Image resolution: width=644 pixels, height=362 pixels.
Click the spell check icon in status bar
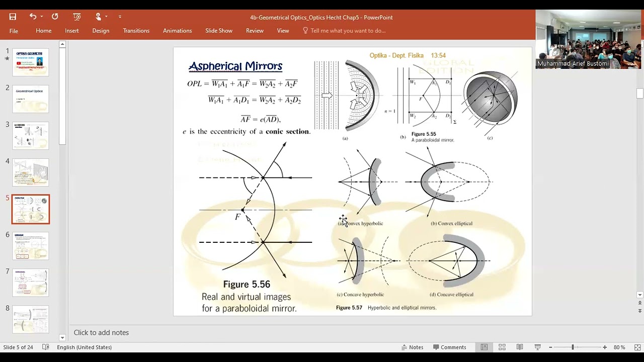point(46,347)
